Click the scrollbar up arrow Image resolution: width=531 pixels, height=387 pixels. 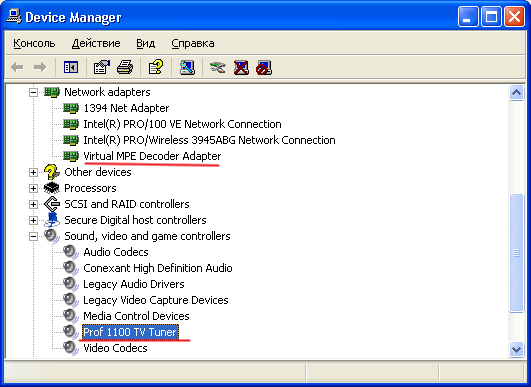point(516,92)
